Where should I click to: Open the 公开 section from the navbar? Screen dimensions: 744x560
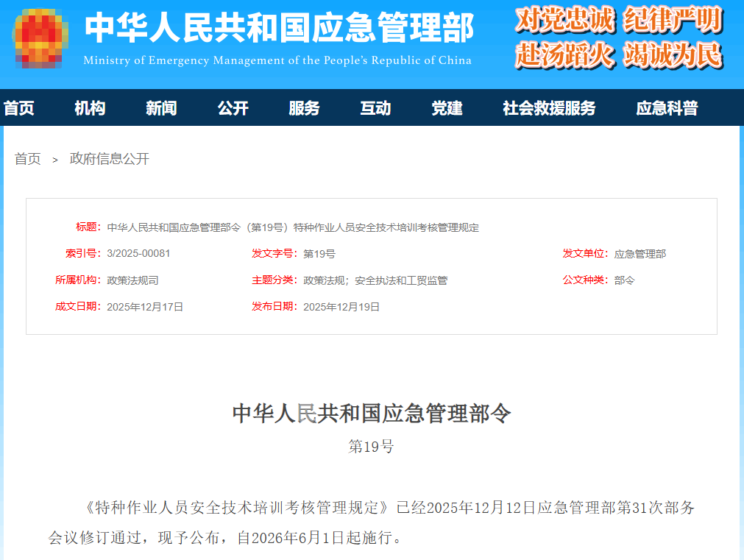[x=233, y=107]
